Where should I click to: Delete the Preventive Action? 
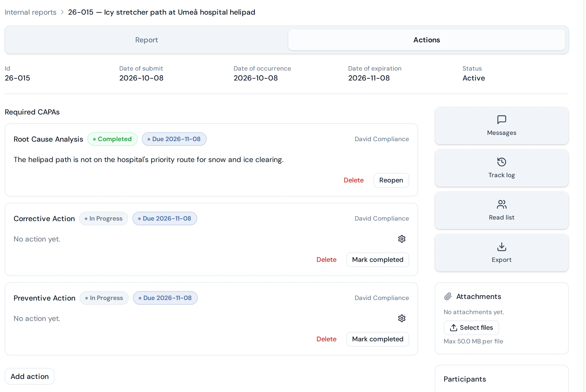click(x=326, y=339)
